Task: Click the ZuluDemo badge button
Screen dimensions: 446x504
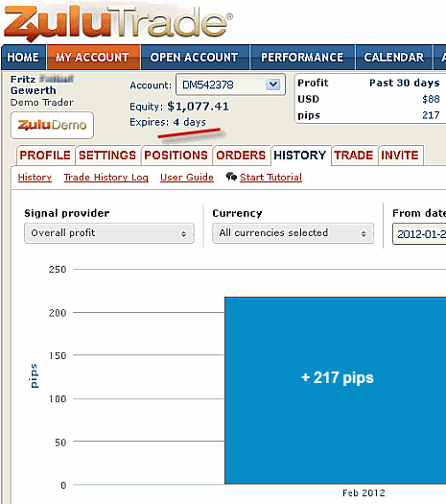Action: (x=52, y=125)
